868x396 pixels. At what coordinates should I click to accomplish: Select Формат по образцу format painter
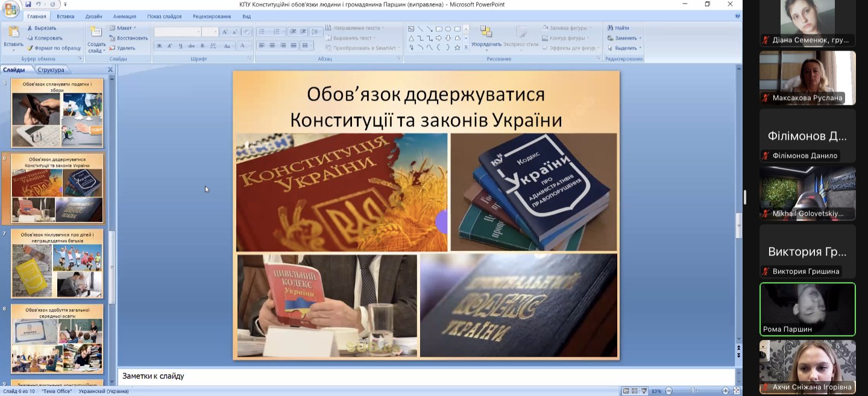57,48
